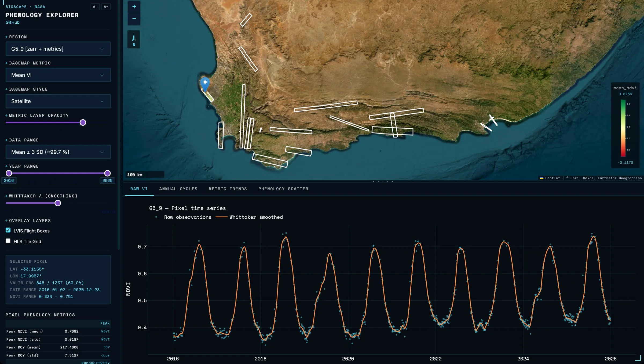Open the Basemap Style dropdown Satellite
This screenshot has height=364, width=644.
[x=58, y=101]
